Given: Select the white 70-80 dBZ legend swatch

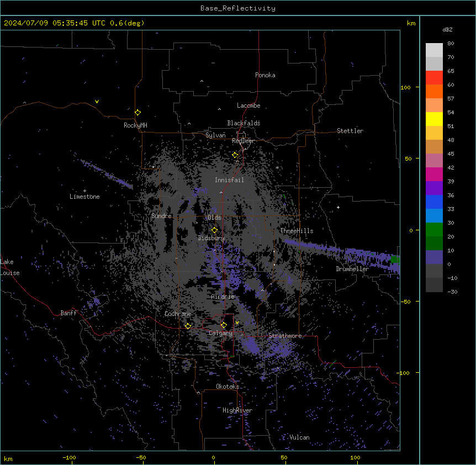Looking at the screenshot, I should pos(434,50).
